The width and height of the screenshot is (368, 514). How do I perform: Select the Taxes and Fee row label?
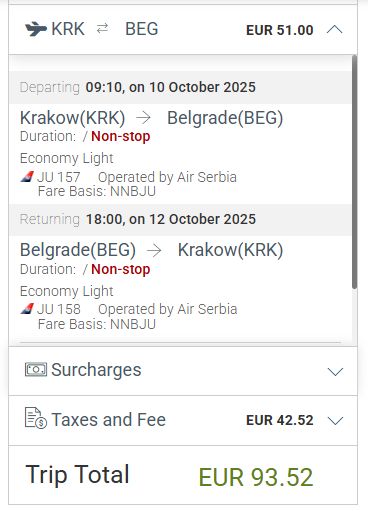pyautogui.click(x=108, y=419)
